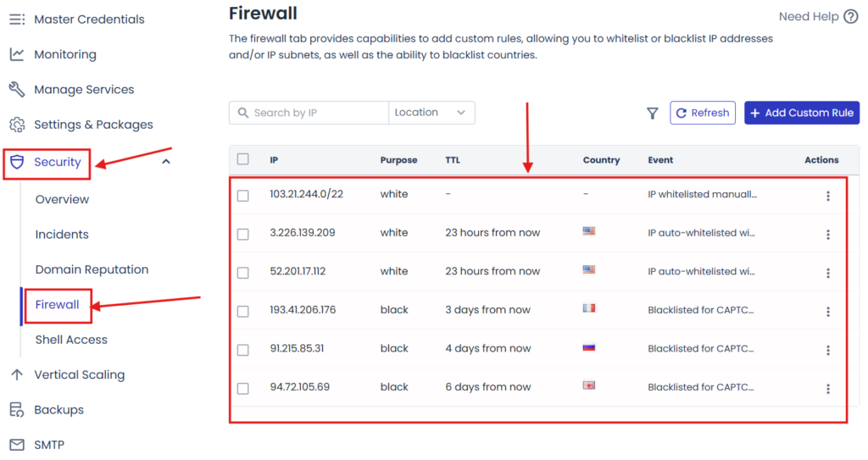Image resolution: width=868 pixels, height=460 pixels.
Task: Select the checkbox for IP 91.215.85.31
Action: (243, 349)
